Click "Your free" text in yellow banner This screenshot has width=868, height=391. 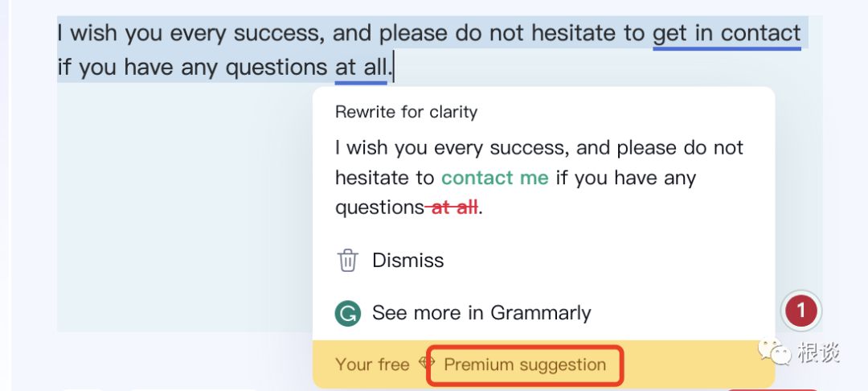[372, 364]
